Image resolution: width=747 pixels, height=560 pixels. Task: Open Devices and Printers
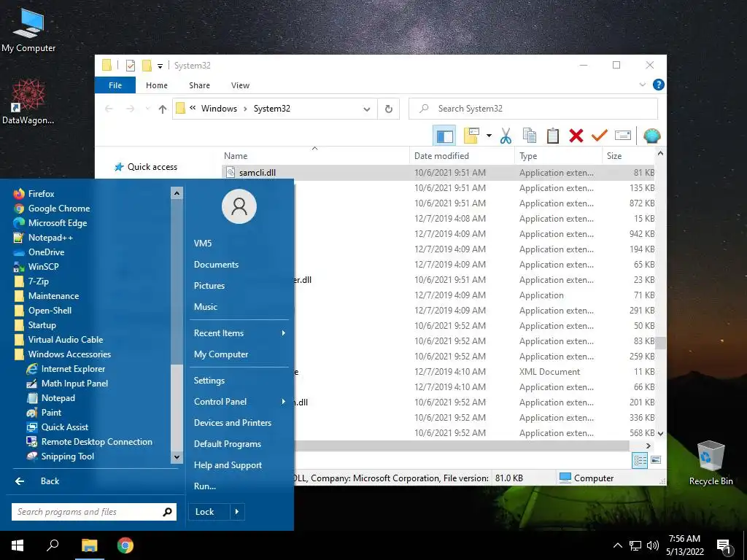coord(233,423)
